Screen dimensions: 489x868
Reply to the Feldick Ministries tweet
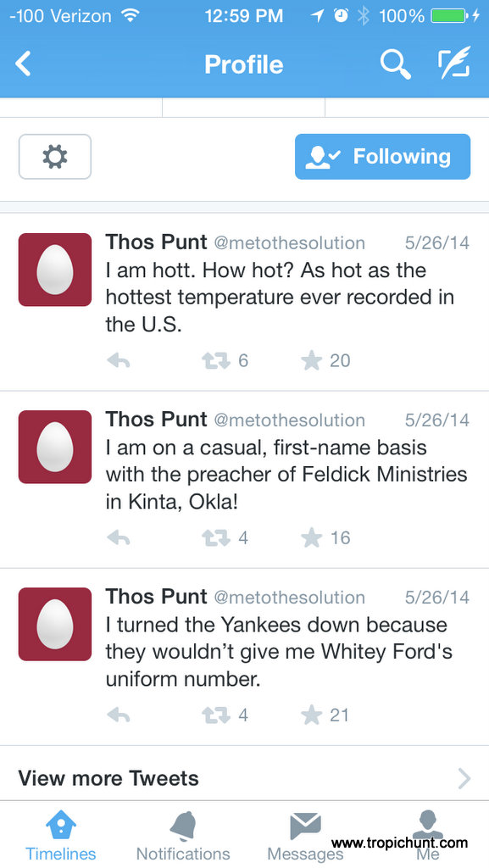pyautogui.click(x=119, y=538)
